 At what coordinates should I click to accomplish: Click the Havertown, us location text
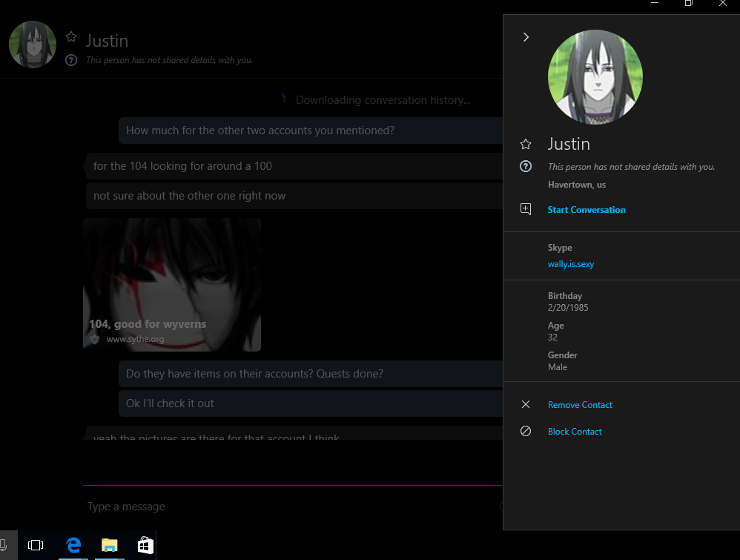point(577,185)
